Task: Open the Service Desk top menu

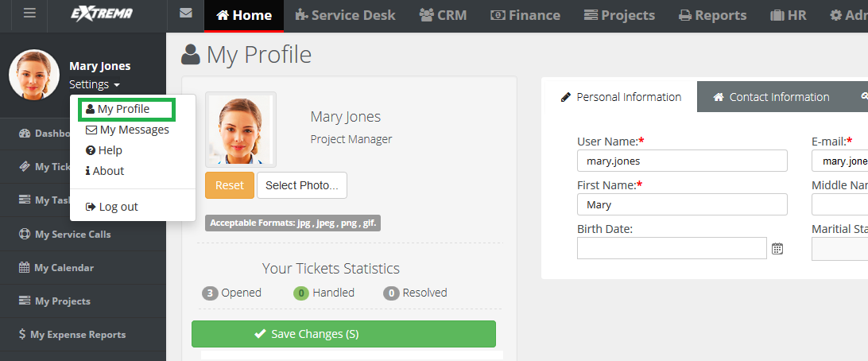Action: (x=346, y=15)
